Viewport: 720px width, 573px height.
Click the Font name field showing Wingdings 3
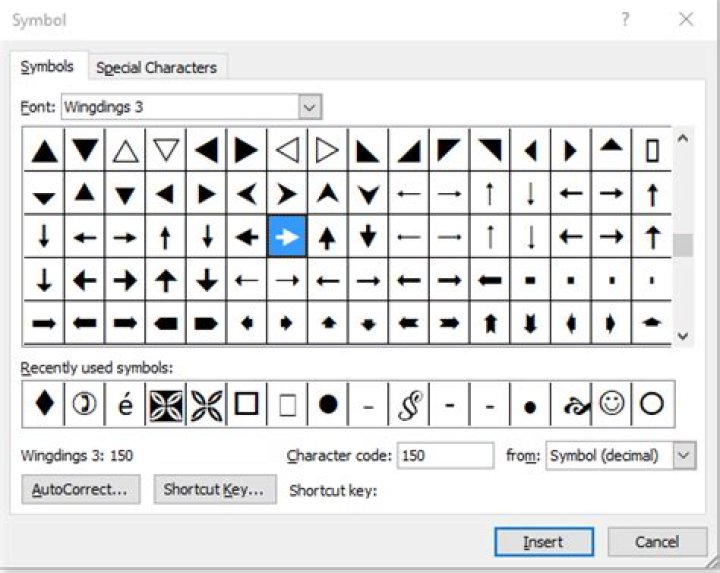[x=180, y=107]
